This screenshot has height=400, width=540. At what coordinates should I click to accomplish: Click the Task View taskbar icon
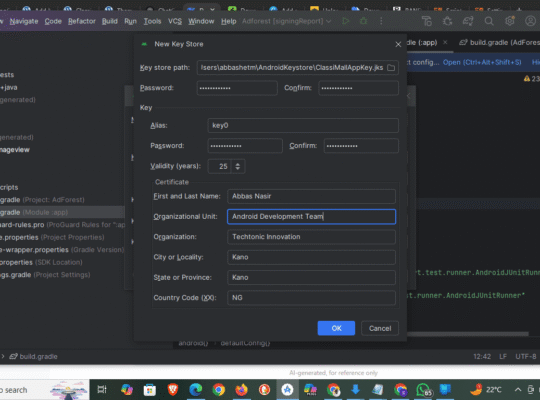[102, 390]
